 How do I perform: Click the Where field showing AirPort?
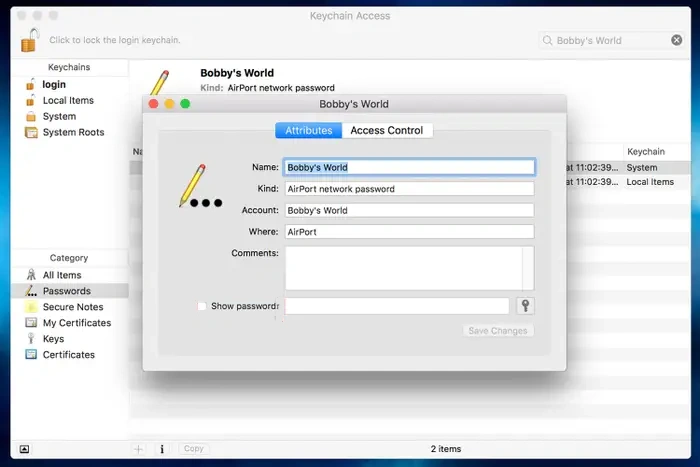[409, 232]
